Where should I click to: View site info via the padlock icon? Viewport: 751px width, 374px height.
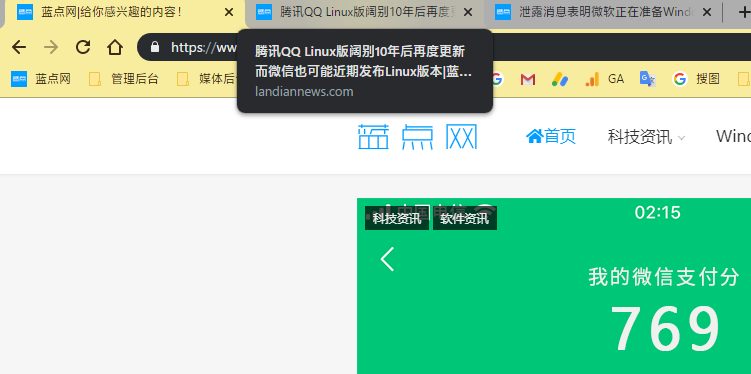[x=154, y=46]
